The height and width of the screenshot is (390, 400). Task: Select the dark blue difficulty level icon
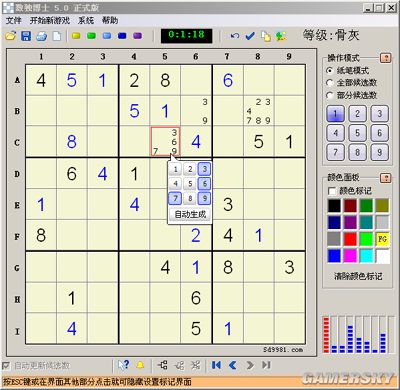122,36
